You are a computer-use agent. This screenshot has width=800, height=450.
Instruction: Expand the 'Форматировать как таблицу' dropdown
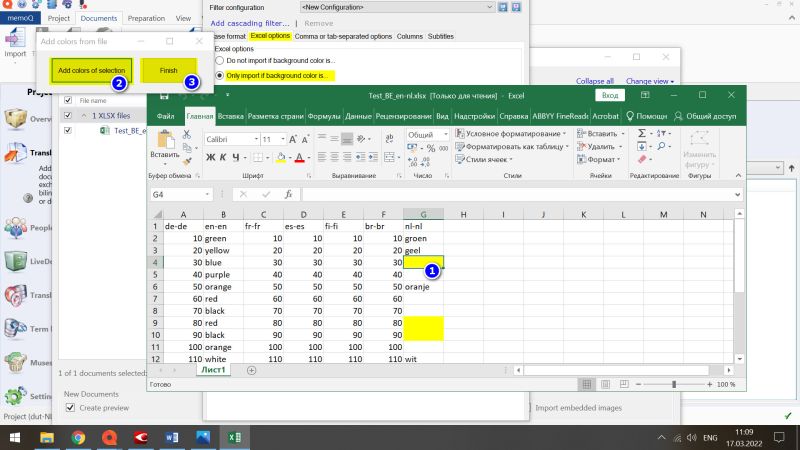coord(567,147)
